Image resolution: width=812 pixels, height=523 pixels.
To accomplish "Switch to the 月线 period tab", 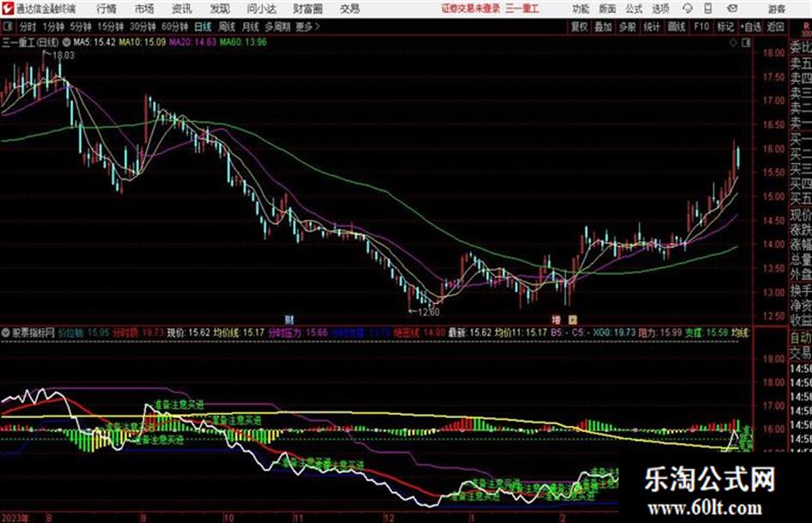I will coord(250,27).
